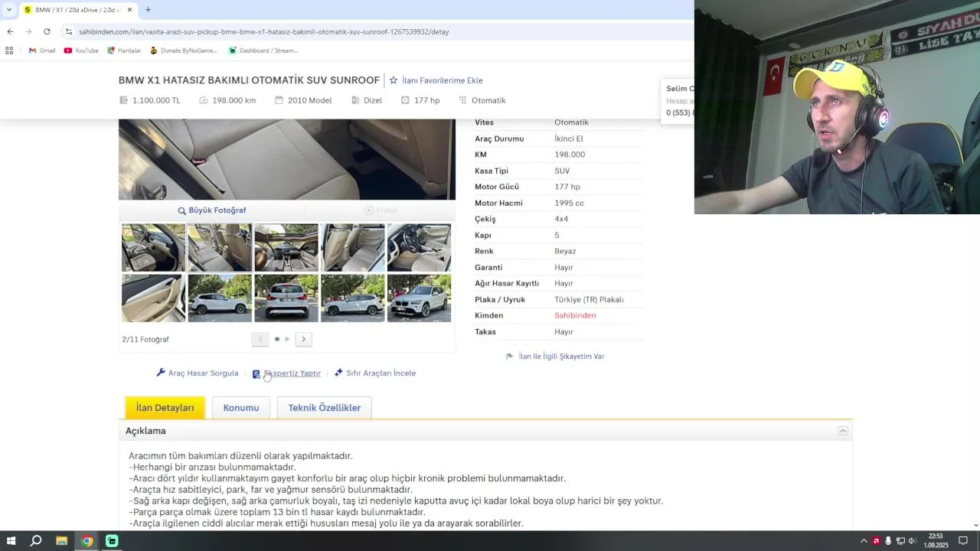Viewport: 980px width, 551px height.
Task: Select white car side view thumbnail
Action: (x=220, y=298)
